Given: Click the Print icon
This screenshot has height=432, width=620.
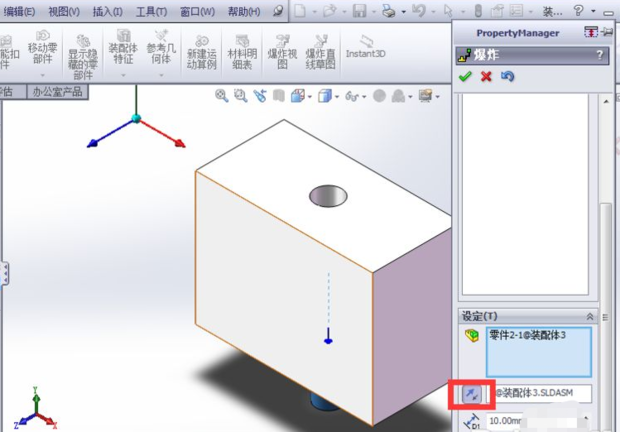Looking at the screenshot, I should 389,11.
